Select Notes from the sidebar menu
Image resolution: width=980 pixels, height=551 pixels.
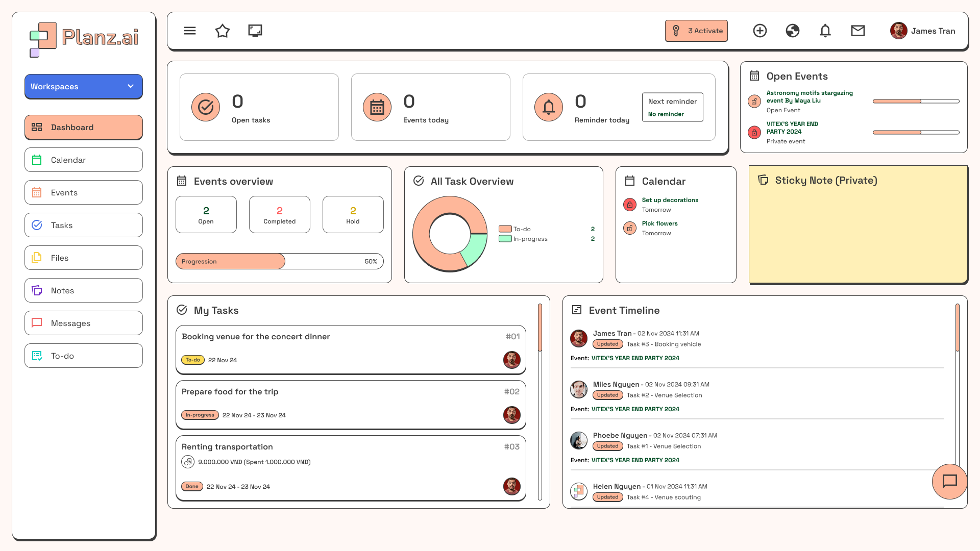pyautogui.click(x=83, y=290)
